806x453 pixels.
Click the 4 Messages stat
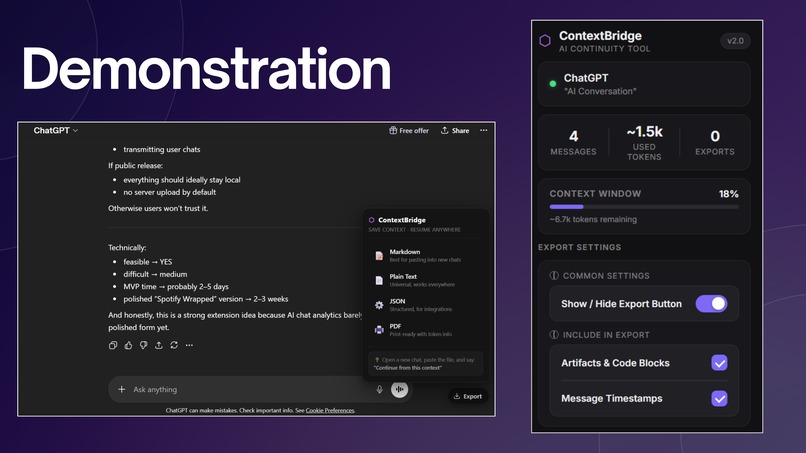pos(573,142)
